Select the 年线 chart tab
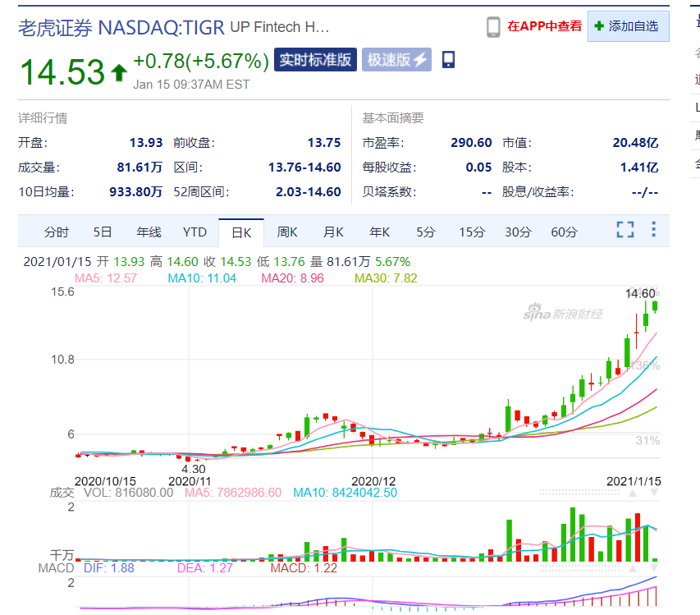 pos(149,232)
